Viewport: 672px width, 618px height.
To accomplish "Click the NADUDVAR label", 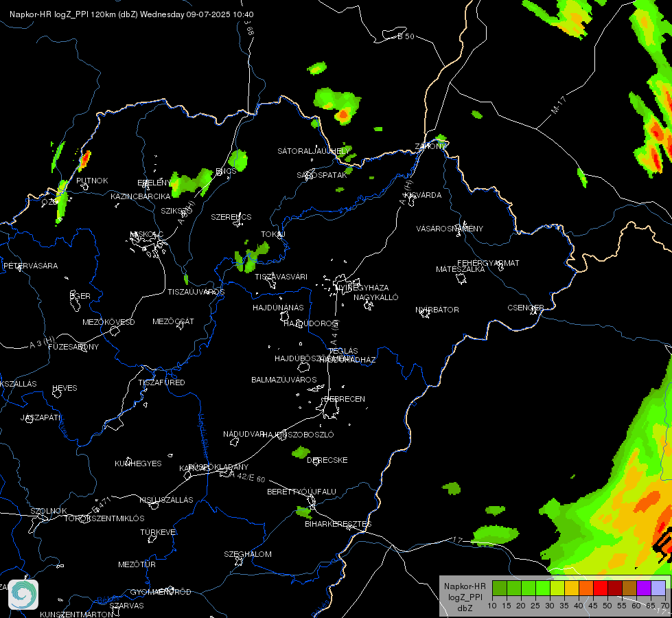I will click(x=244, y=434).
